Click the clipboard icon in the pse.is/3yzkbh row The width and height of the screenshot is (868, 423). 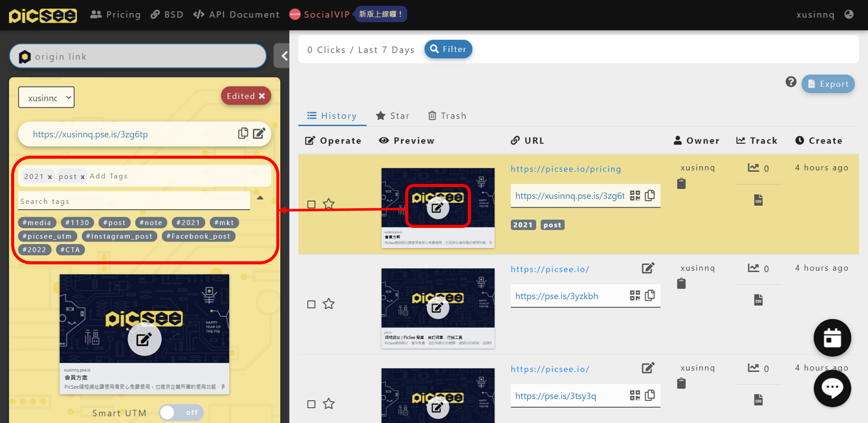[x=682, y=284]
